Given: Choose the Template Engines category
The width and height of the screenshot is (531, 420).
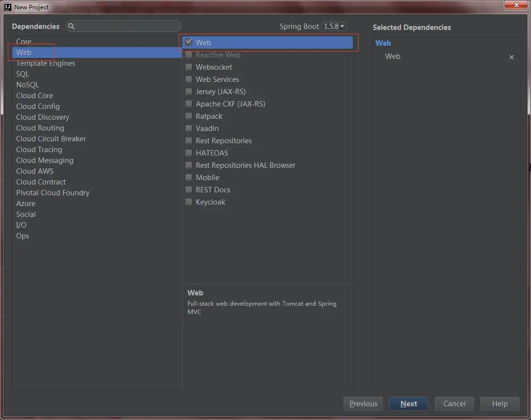Looking at the screenshot, I should 46,63.
